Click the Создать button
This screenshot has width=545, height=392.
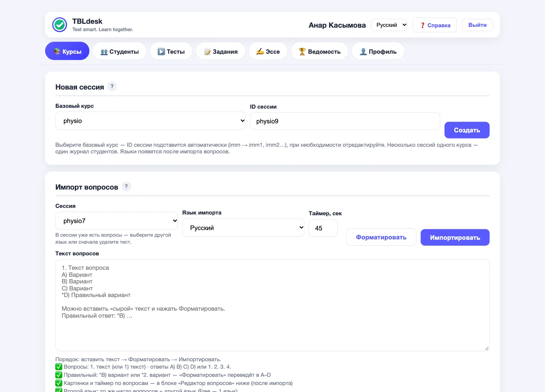click(x=467, y=130)
